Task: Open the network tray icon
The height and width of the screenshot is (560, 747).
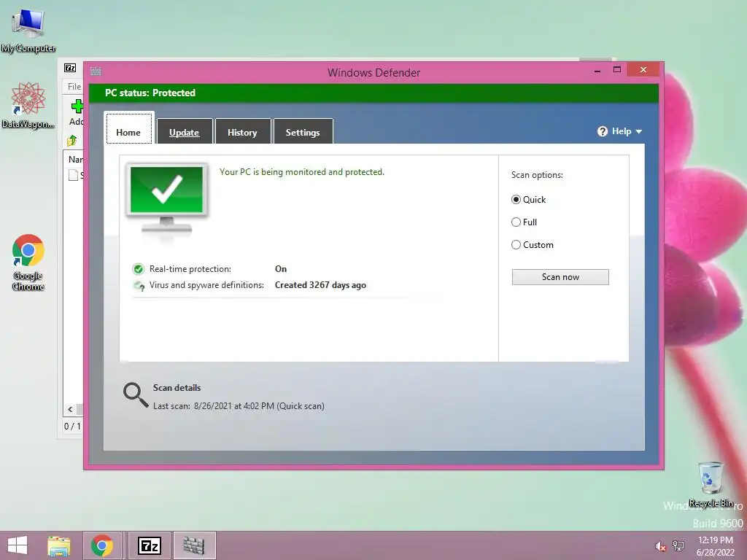Action: pos(678,546)
